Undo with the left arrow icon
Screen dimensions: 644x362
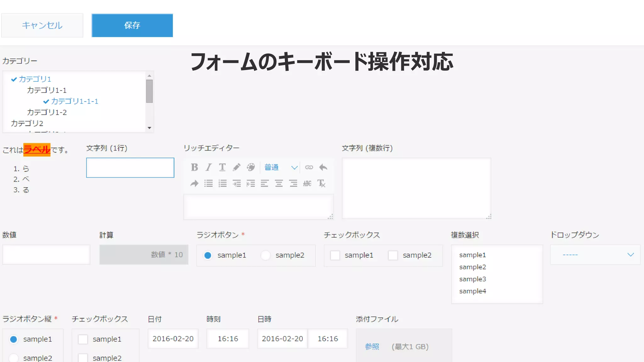(323, 167)
